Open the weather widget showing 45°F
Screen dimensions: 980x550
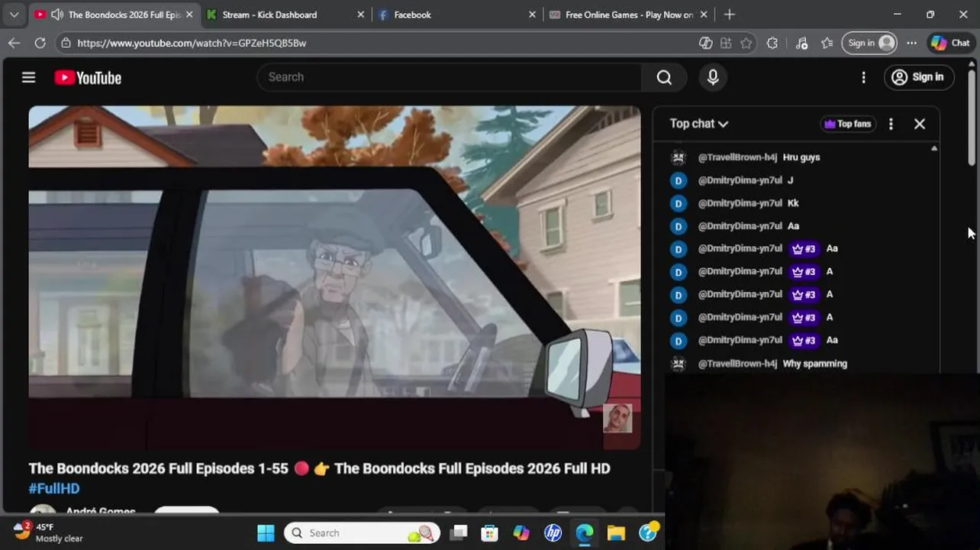click(x=48, y=532)
